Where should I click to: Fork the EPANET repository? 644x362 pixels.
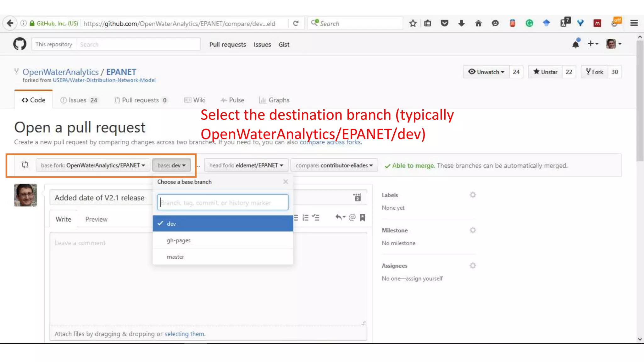[x=594, y=72]
